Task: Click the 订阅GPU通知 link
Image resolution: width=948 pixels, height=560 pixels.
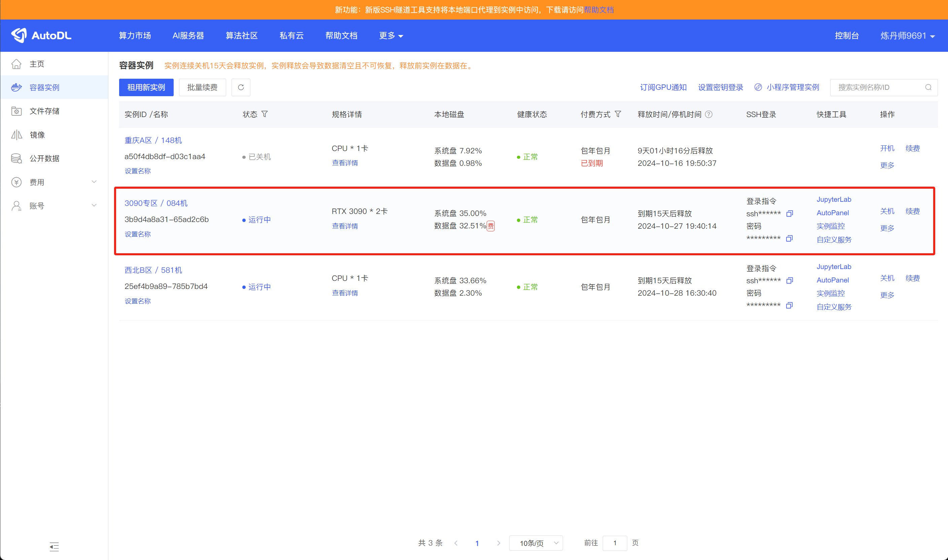Action: click(x=663, y=87)
